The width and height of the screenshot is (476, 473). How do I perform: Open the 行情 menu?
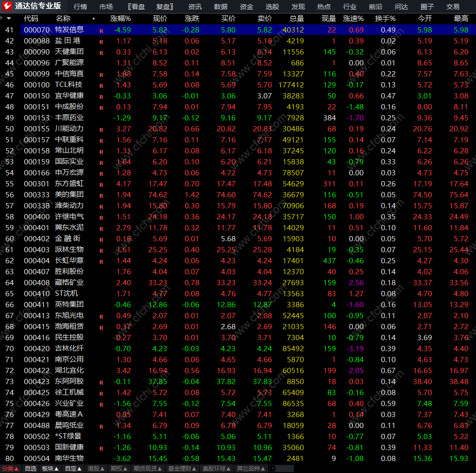click(80, 7)
